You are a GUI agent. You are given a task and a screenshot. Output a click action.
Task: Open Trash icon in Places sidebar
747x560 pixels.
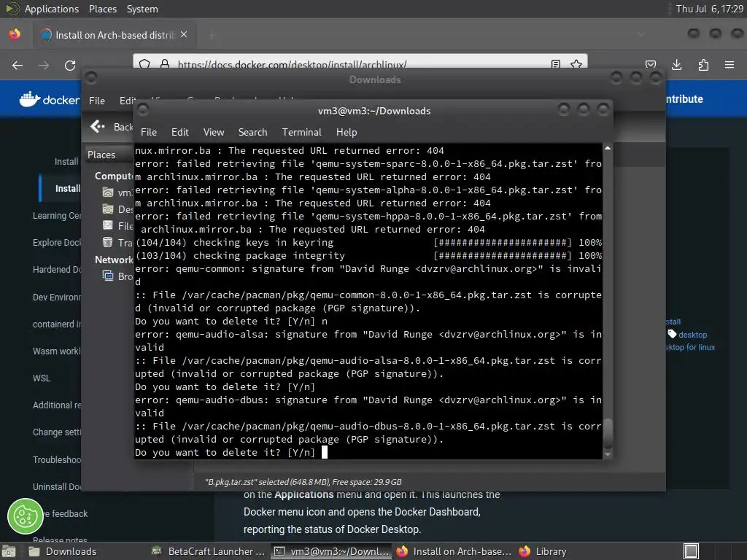click(x=108, y=242)
